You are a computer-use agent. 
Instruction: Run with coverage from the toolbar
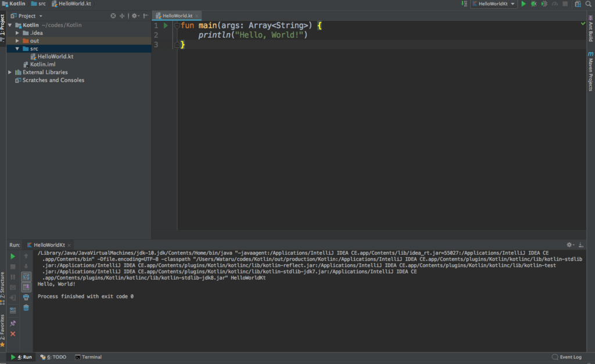click(544, 4)
